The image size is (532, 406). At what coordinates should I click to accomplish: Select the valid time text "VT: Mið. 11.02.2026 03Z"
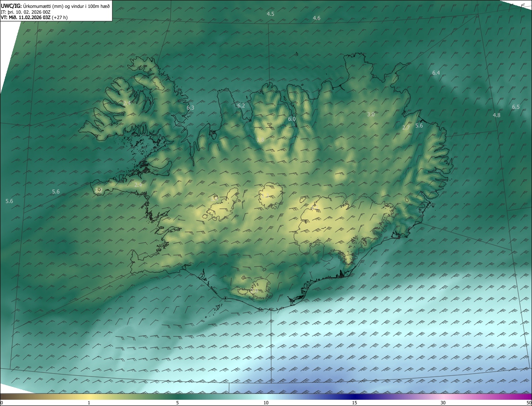click(x=26, y=17)
